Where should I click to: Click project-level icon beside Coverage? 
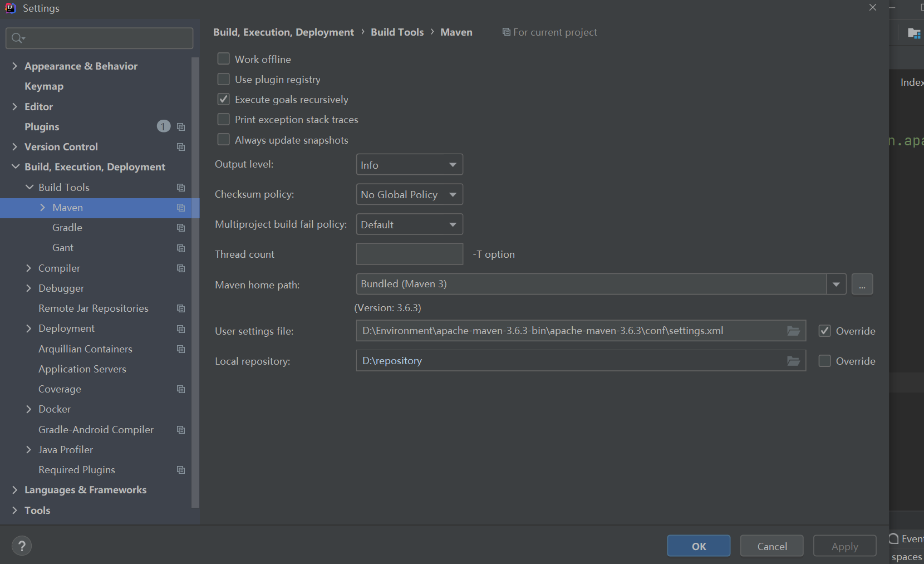[x=181, y=389]
